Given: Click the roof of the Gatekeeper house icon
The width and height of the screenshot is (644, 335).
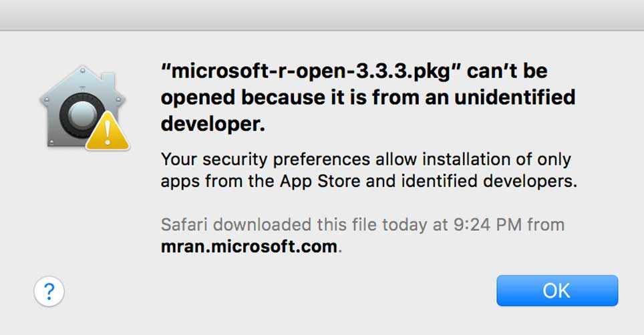Looking at the screenshot, I should (x=83, y=81).
